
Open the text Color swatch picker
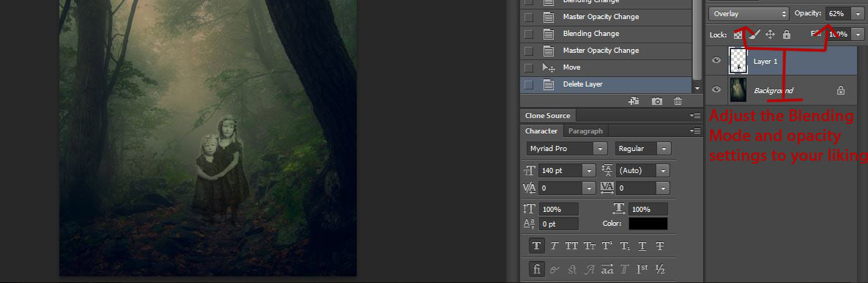(x=648, y=224)
